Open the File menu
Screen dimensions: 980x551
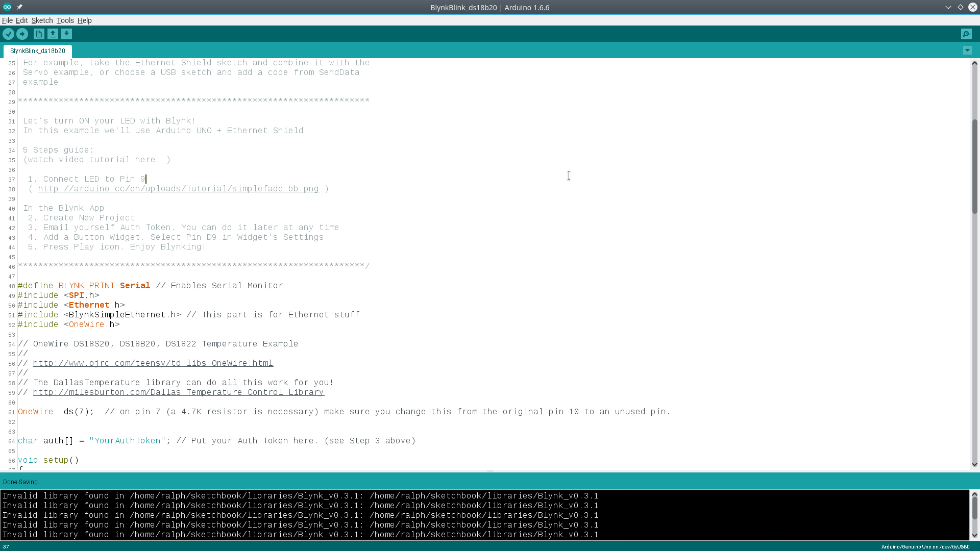click(x=7, y=20)
